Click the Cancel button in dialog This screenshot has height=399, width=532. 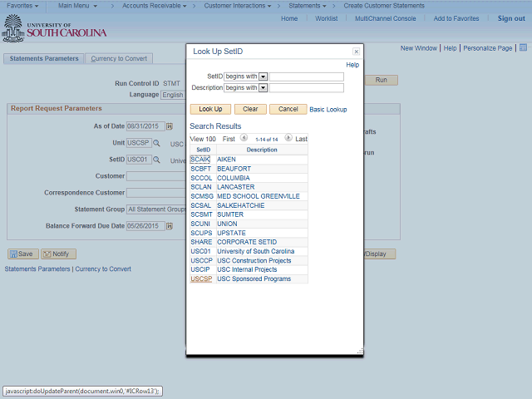[x=288, y=109]
